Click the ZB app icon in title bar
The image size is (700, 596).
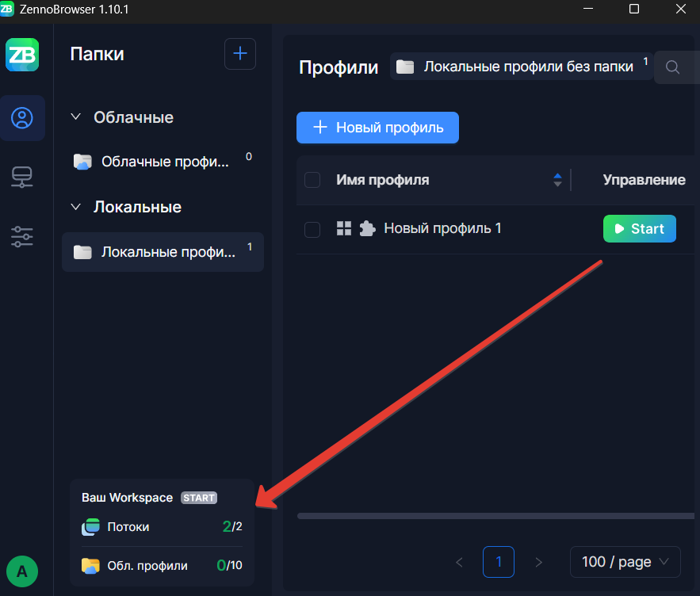pyautogui.click(x=7, y=9)
